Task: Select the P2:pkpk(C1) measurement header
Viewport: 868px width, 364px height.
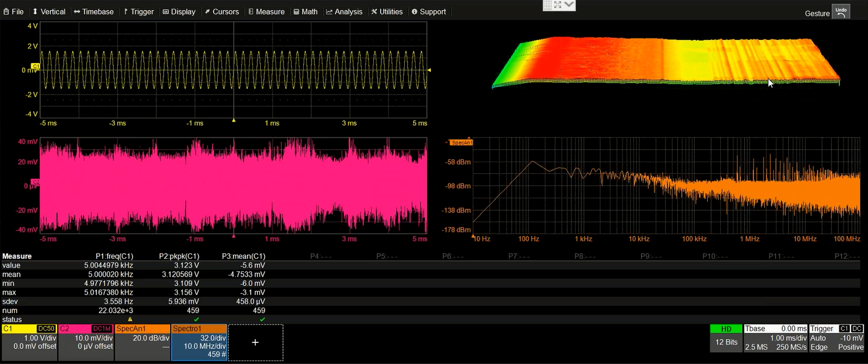Action: 179,256
